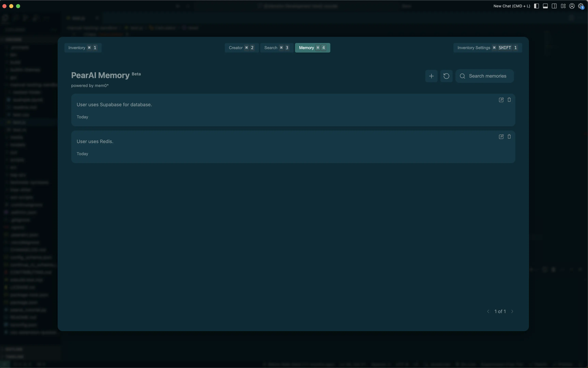Screen dimensions: 588x368
Task: Open customize layout options
Action: coord(563,6)
